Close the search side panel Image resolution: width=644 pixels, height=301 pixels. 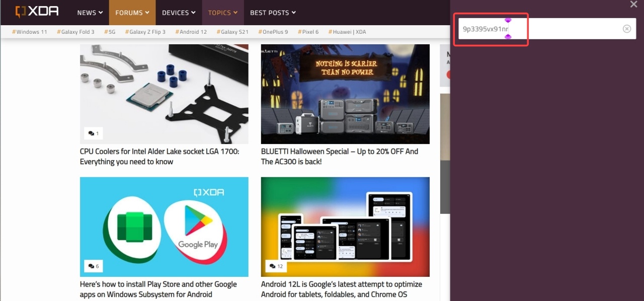633,5
